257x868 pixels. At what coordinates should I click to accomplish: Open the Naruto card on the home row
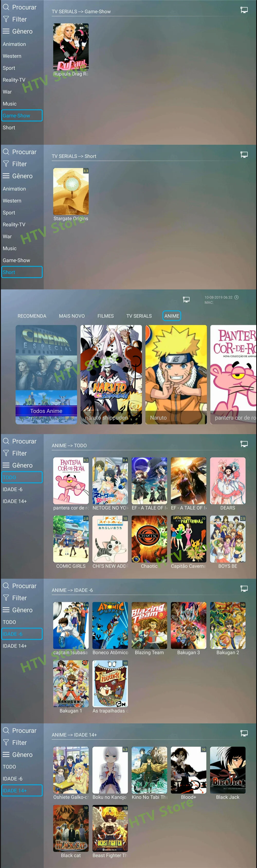tap(176, 374)
